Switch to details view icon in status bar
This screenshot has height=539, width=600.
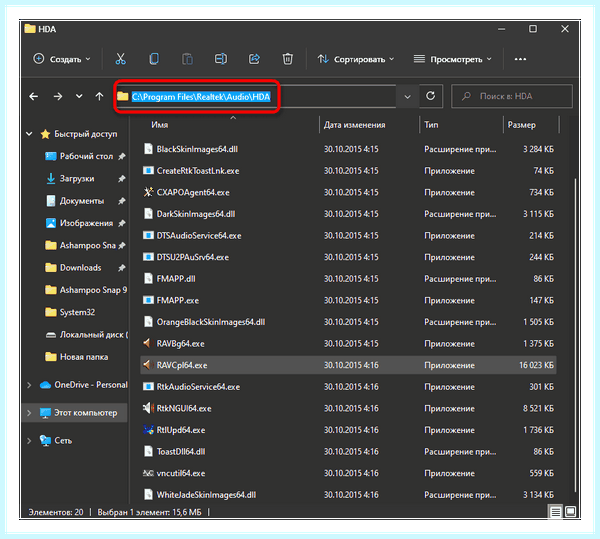[555, 512]
